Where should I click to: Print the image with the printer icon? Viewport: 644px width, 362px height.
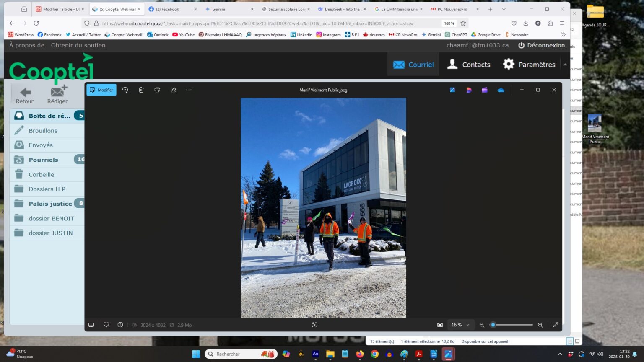click(x=157, y=90)
